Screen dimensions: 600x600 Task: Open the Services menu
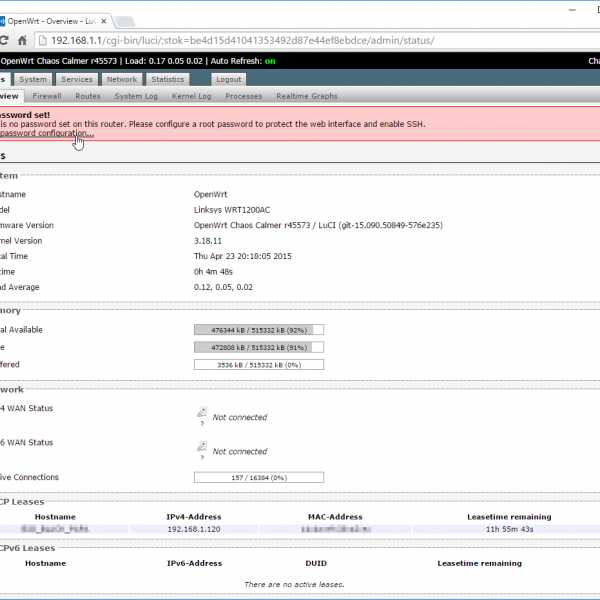77,79
